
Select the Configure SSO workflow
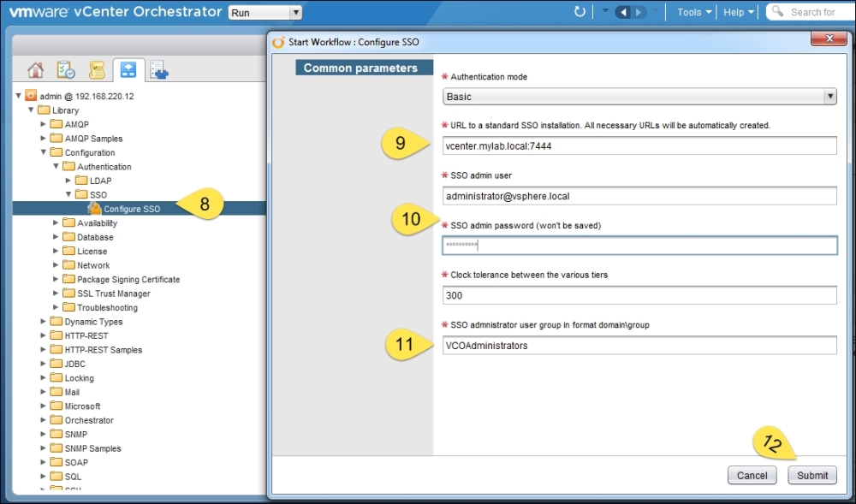[131, 209]
